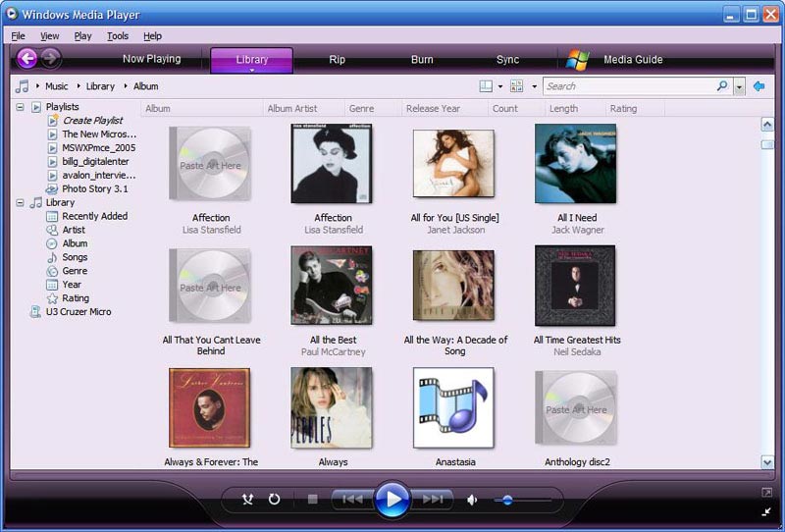The image size is (785, 532).
Task: Switch to the Now Playing tab
Action: click(152, 59)
